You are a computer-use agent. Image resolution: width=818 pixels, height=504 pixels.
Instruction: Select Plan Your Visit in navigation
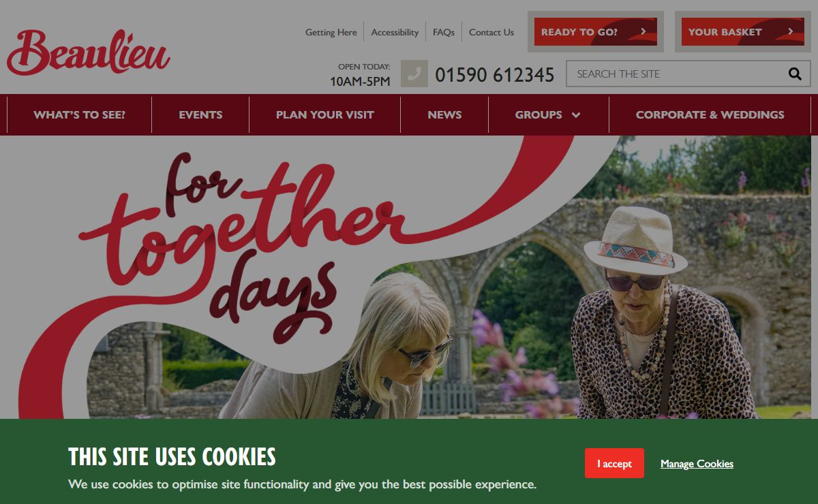point(324,114)
